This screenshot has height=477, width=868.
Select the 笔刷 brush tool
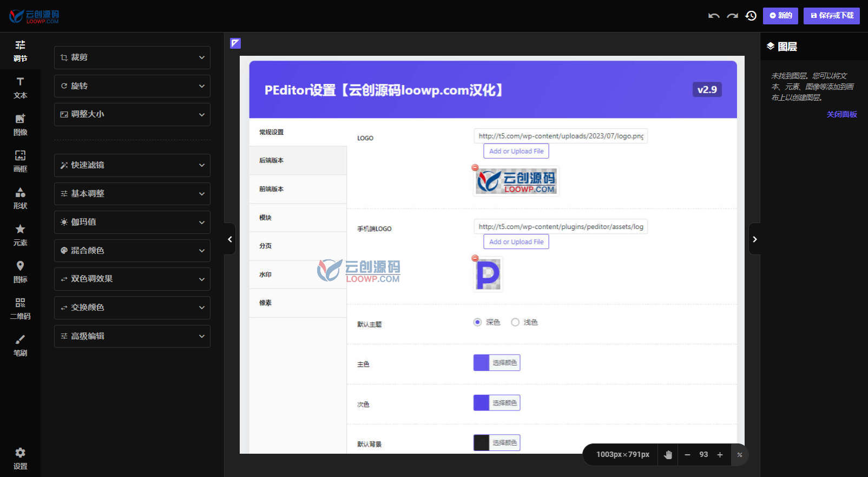coord(20,345)
